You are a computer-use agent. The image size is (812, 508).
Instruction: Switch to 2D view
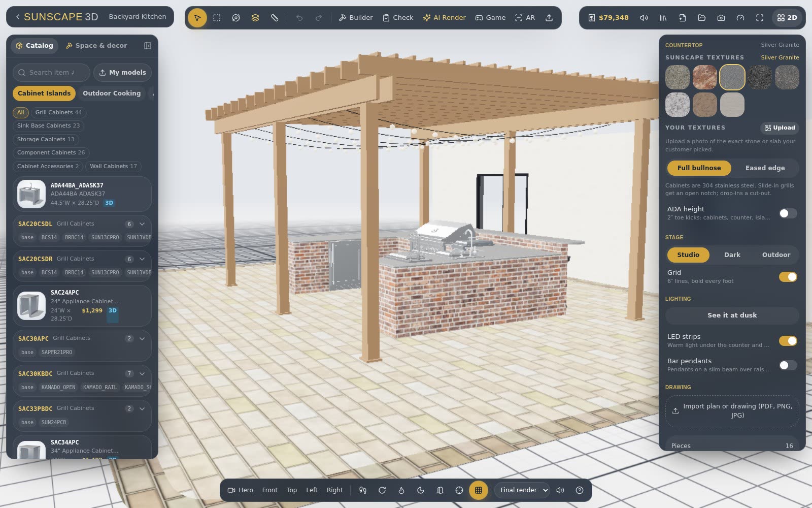pyautogui.click(x=787, y=18)
